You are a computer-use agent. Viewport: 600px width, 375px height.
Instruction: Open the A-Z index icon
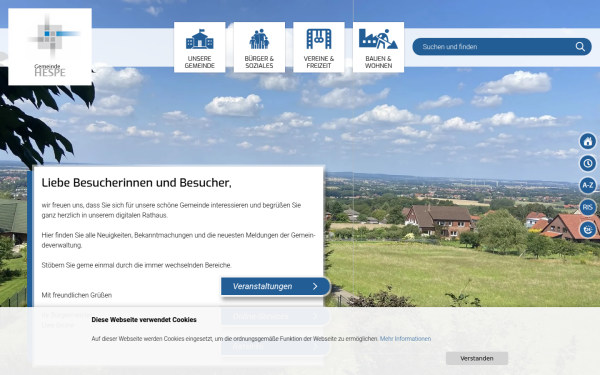588,185
